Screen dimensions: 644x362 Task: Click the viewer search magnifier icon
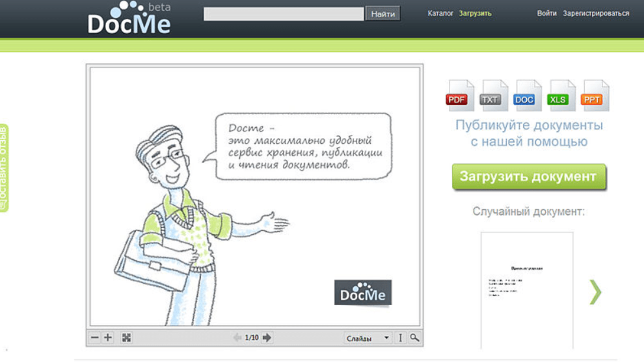pyautogui.click(x=415, y=338)
